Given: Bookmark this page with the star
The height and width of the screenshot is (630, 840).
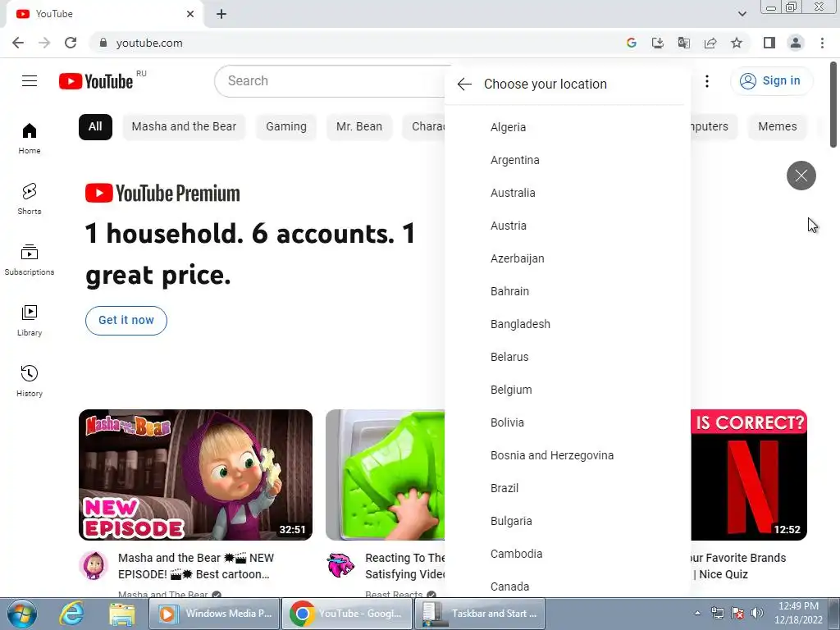Looking at the screenshot, I should coord(737,43).
